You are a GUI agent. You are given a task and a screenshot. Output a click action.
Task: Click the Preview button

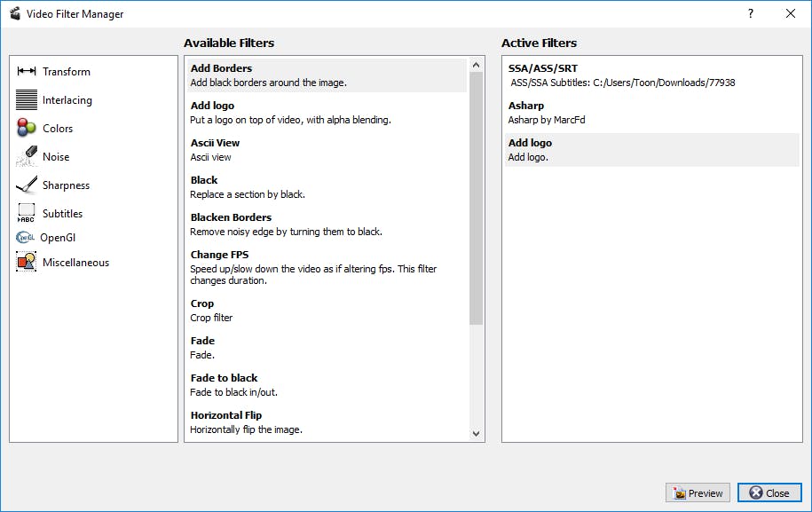(698, 493)
